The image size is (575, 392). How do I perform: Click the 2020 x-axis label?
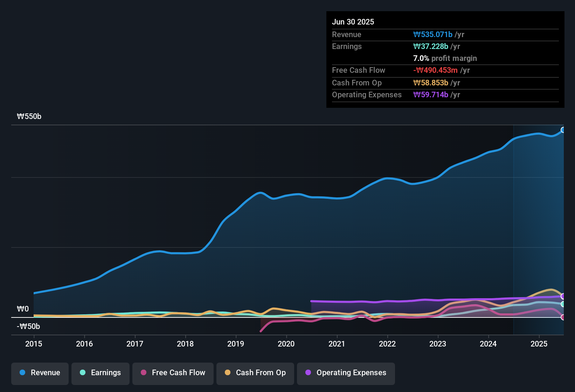pyautogui.click(x=286, y=344)
